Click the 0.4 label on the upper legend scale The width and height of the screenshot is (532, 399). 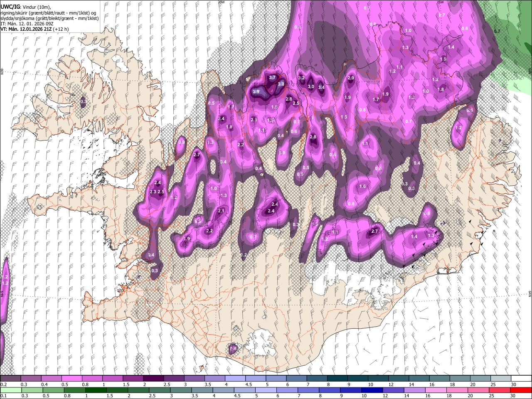pos(44,385)
